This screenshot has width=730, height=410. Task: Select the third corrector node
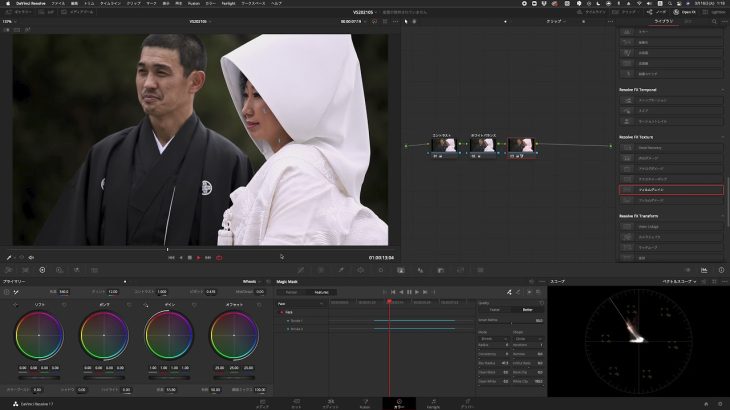[x=521, y=147]
